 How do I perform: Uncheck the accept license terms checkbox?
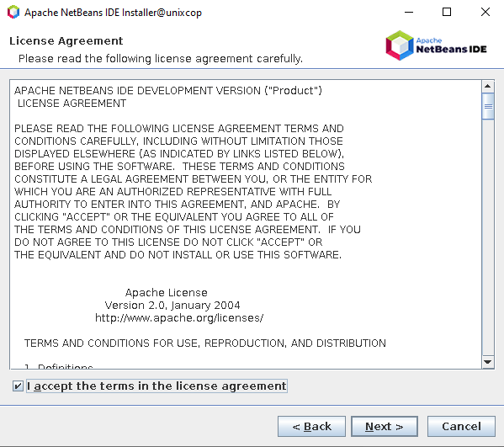(18, 386)
